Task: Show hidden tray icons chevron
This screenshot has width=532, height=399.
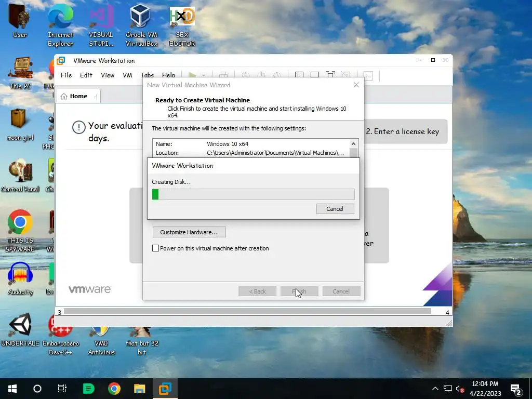Action: point(435,389)
